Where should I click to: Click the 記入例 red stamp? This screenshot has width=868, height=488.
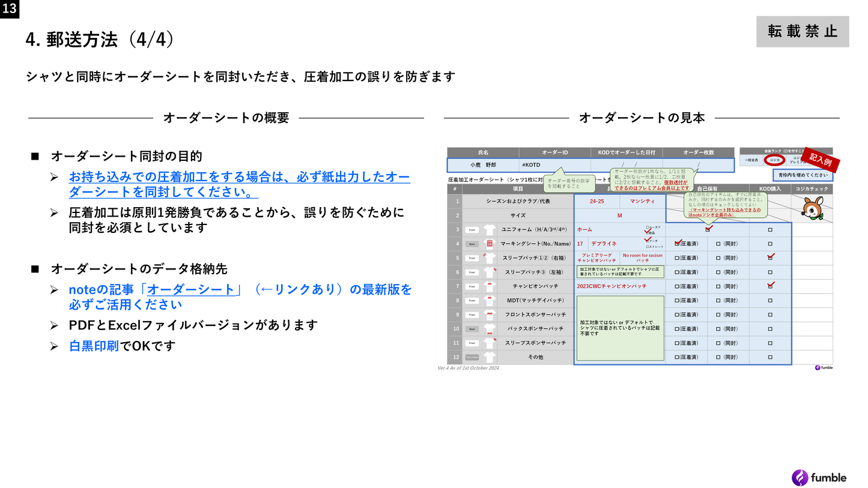(820, 160)
